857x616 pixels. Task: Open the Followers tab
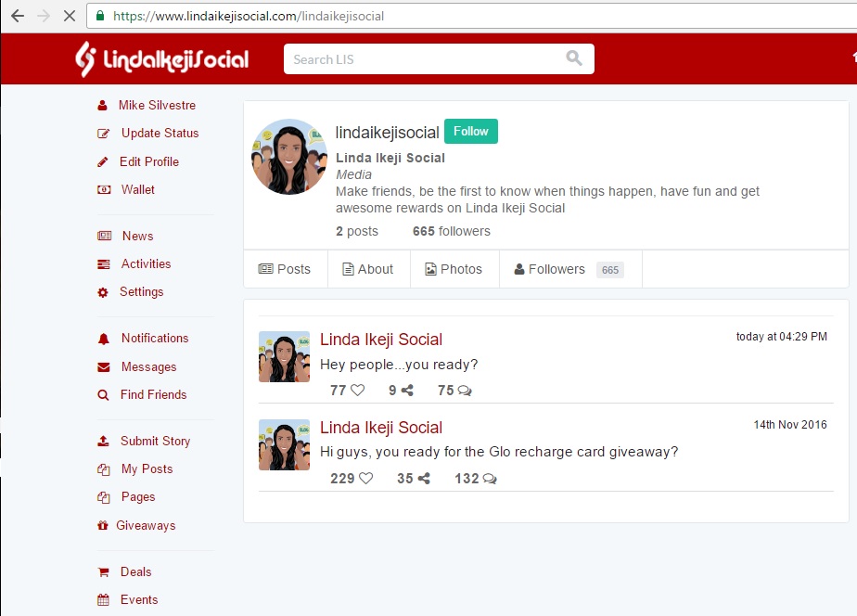pyautogui.click(x=570, y=269)
